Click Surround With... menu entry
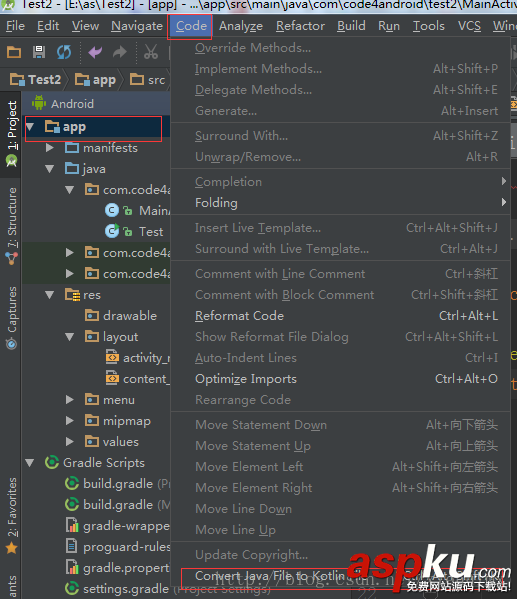The width and height of the screenshot is (517, 599). [x=340, y=136]
